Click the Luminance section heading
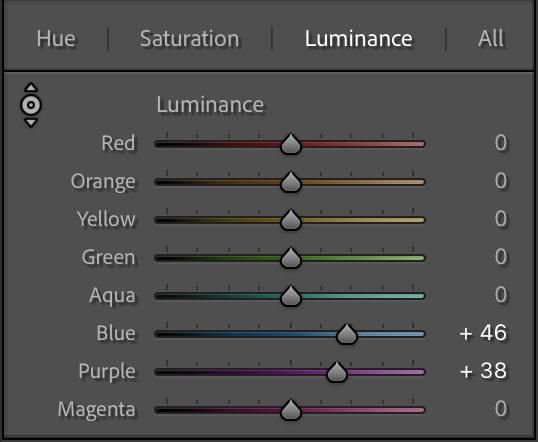This screenshot has width=538, height=442. (210, 105)
